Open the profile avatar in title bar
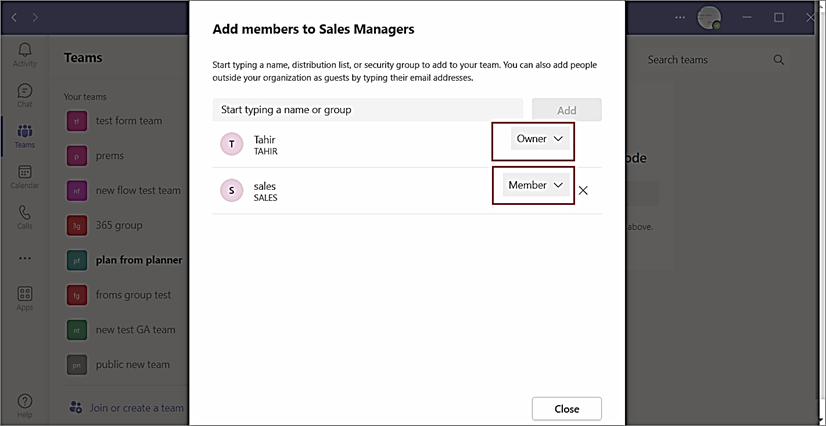The image size is (826, 426). click(x=709, y=18)
